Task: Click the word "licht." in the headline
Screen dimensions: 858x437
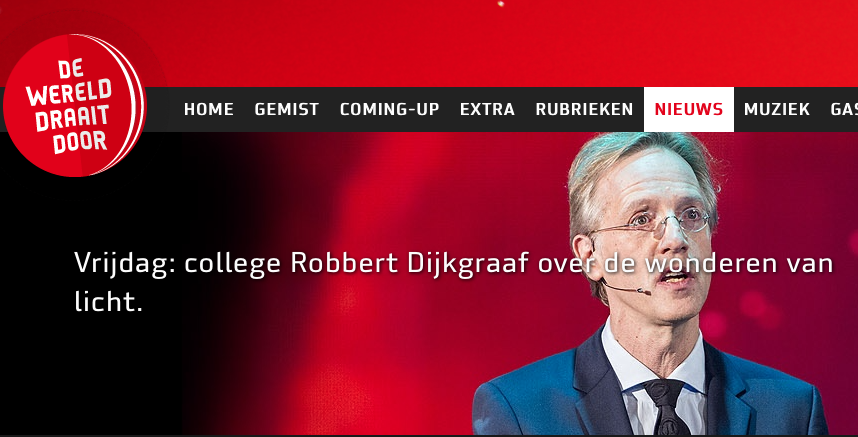Action: pyautogui.click(x=108, y=301)
